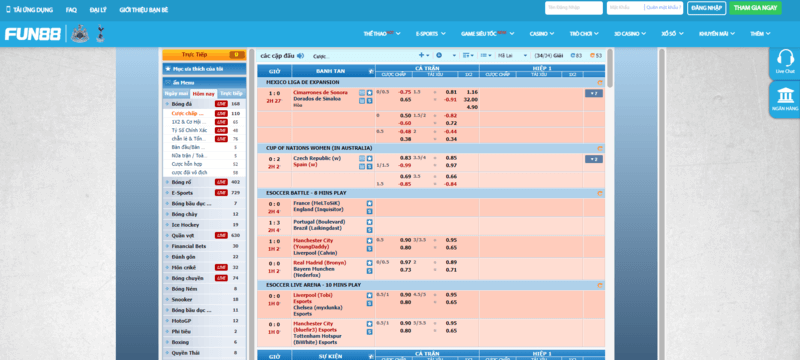Select Tỷ Số Chính Xác sidebar item

pyautogui.click(x=204, y=130)
